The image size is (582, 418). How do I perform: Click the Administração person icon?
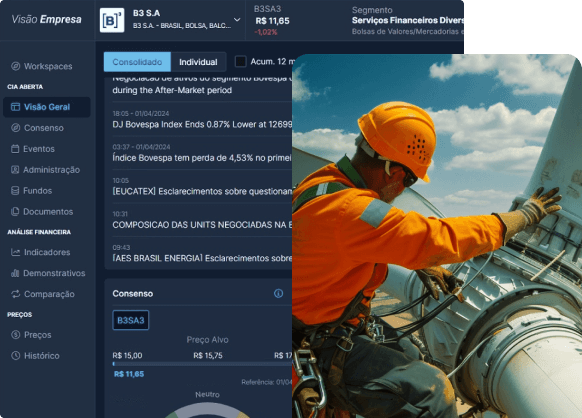pos(15,170)
